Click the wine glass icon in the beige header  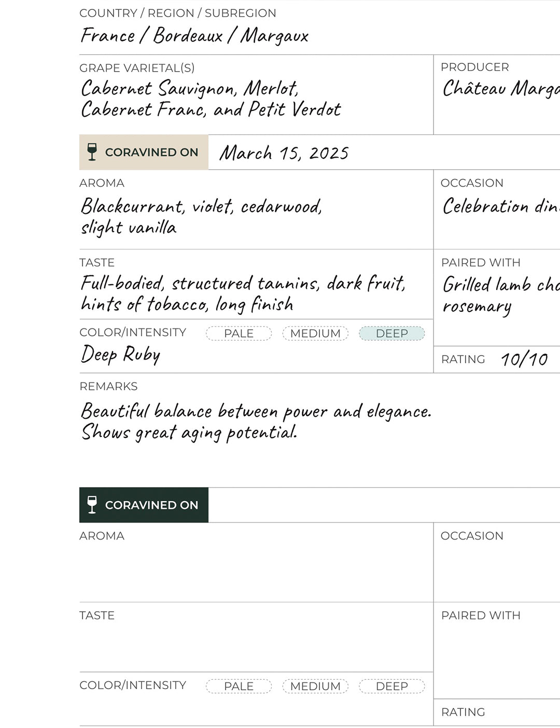click(92, 152)
